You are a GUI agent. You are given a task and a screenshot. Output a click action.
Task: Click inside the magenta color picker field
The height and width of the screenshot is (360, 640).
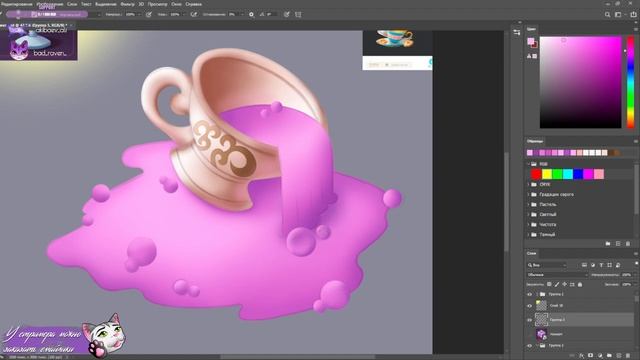click(580, 82)
